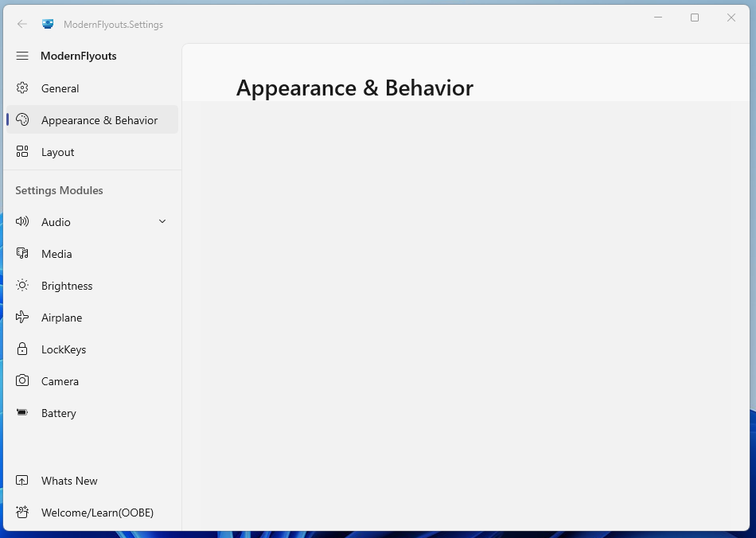Click the LockKeys padlock icon
756x538 pixels.
coord(22,349)
